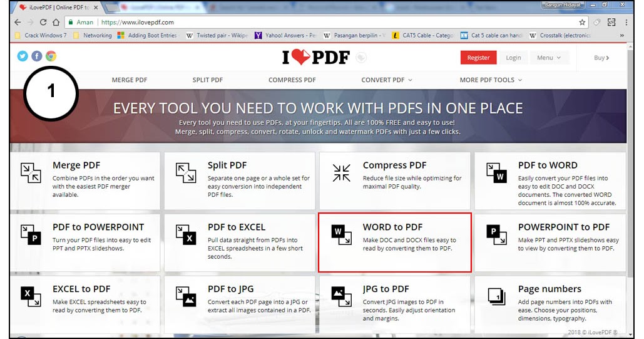Open the CAT5 Cable bookmark
Image resolution: width=644 pixels, height=339 pixels.
click(423, 35)
